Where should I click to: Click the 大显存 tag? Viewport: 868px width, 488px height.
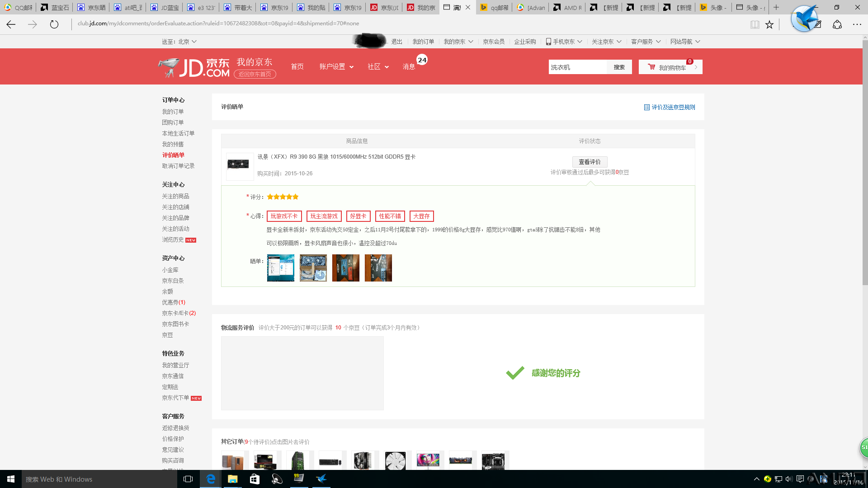pos(421,216)
